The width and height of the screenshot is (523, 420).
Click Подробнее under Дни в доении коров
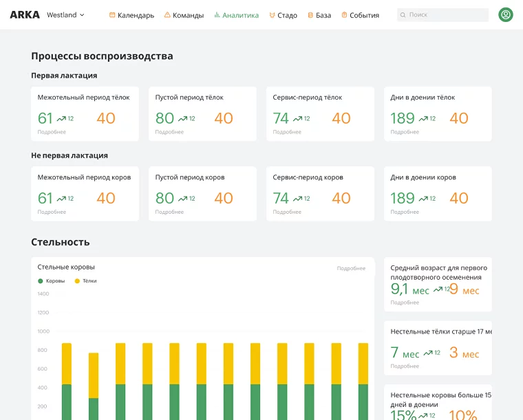(405, 212)
